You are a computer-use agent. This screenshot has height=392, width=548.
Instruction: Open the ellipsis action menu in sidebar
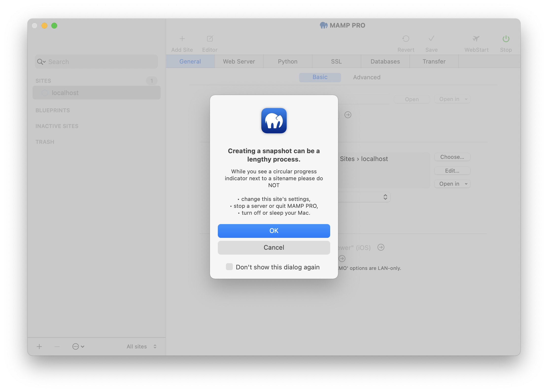(78, 346)
